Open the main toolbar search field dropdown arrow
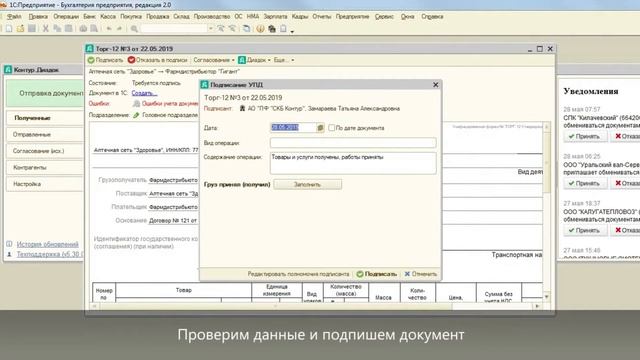The height and width of the screenshot is (360, 640). pyautogui.click(x=211, y=29)
